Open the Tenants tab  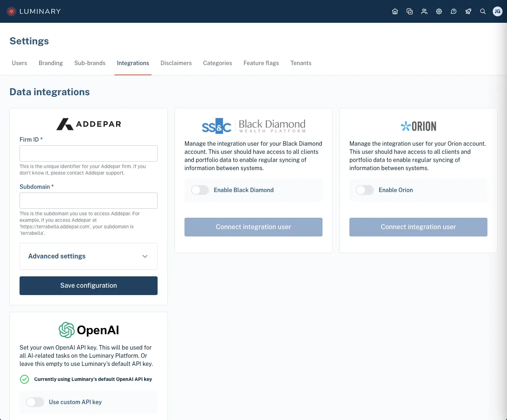point(301,63)
